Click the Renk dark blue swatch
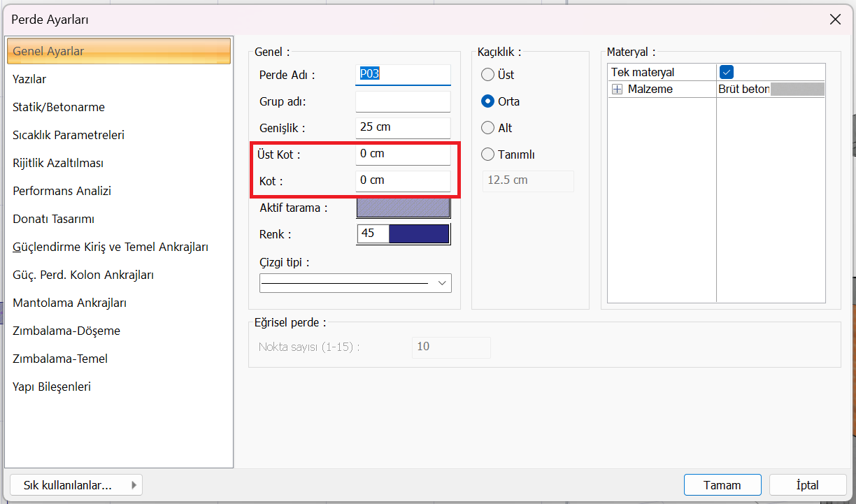 (418, 234)
